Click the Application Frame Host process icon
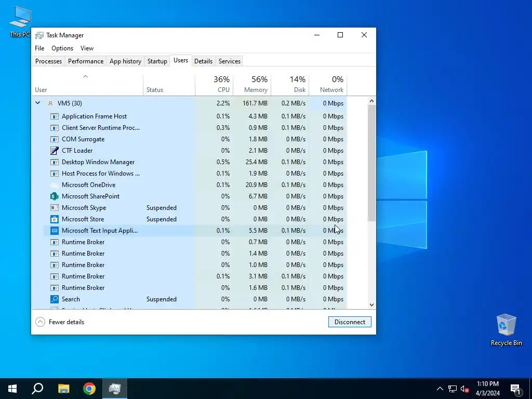Image resolution: width=532 pixels, height=399 pixels. (54, 116)
